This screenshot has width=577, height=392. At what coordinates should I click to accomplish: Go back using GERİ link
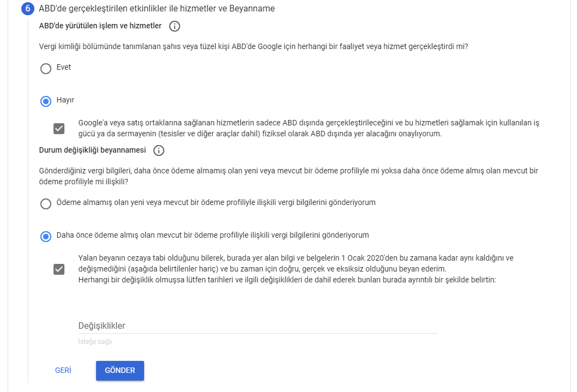[x=63, y=370]
